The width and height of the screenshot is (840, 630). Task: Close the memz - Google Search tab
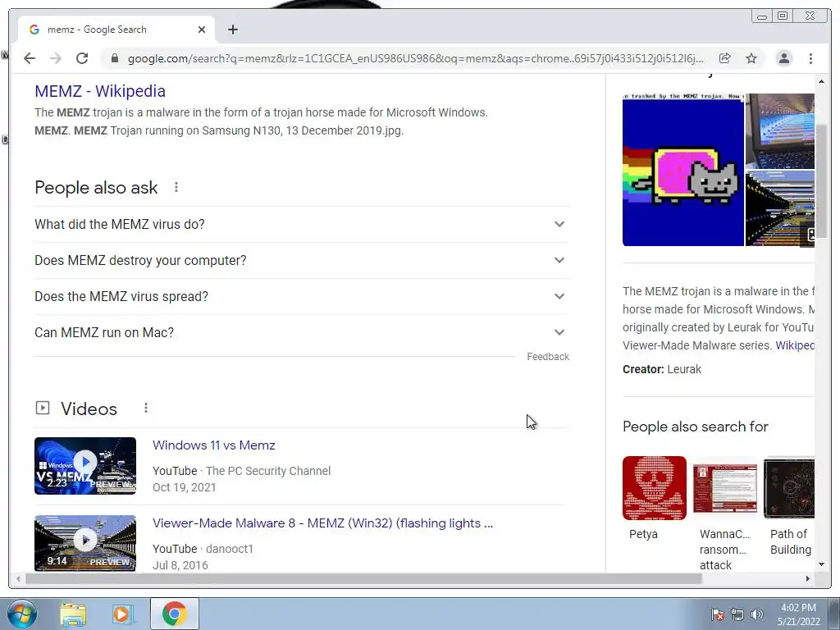[x=202, y=30]
